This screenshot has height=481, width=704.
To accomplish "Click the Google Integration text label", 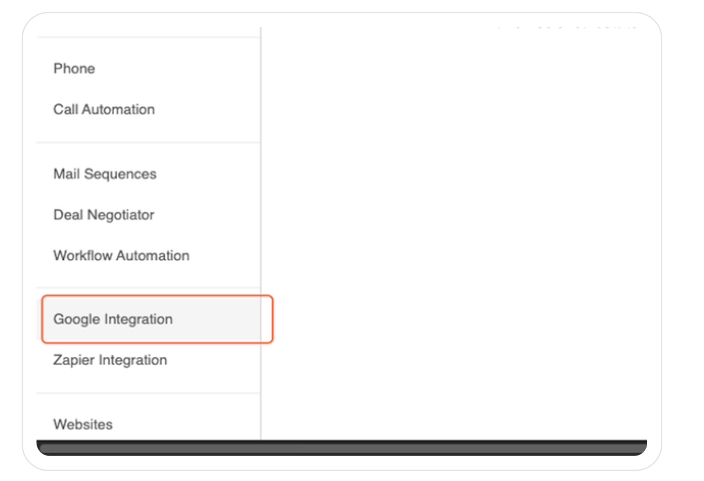I will 113,320.
